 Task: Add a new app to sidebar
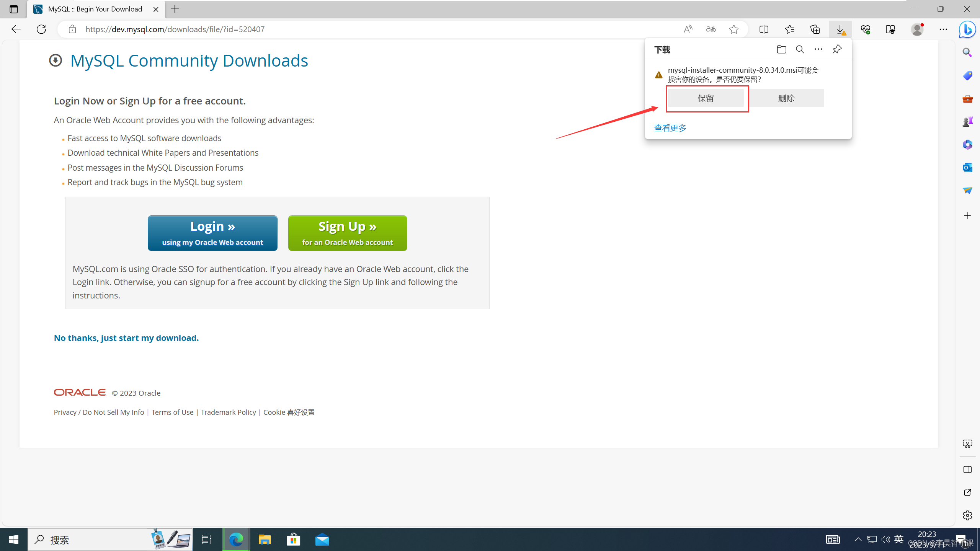pyautogui.click(x=967, y=216)
